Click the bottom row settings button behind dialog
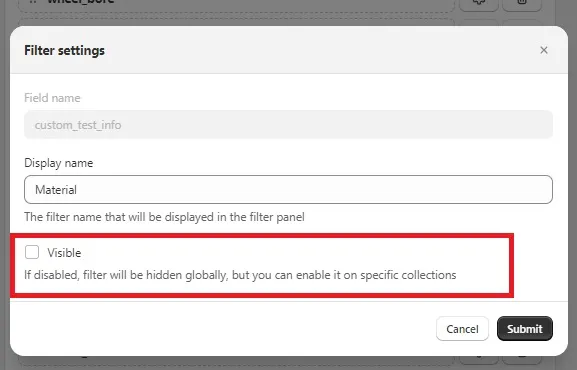Viewport: 577px width, 370px height. point(479,358)
